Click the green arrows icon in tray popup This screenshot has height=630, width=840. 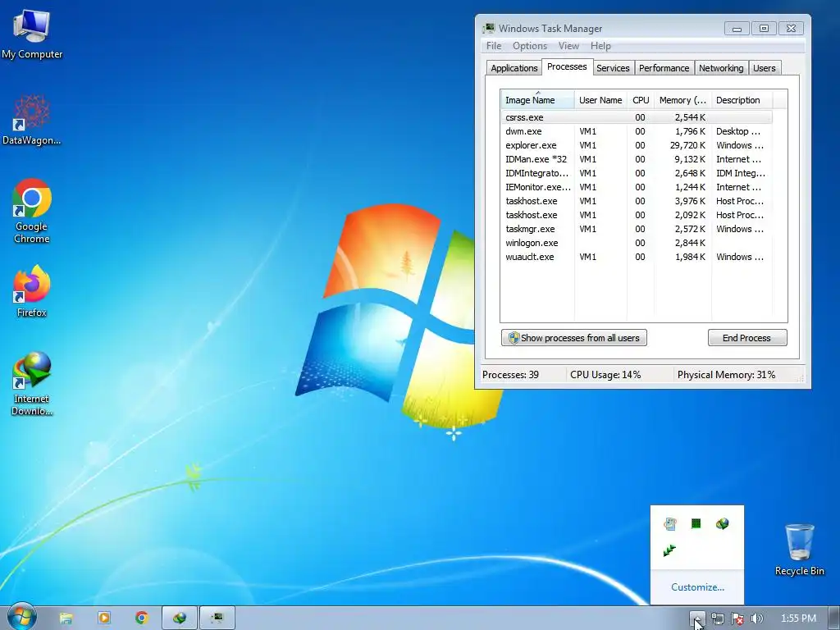tap(669, 550)
